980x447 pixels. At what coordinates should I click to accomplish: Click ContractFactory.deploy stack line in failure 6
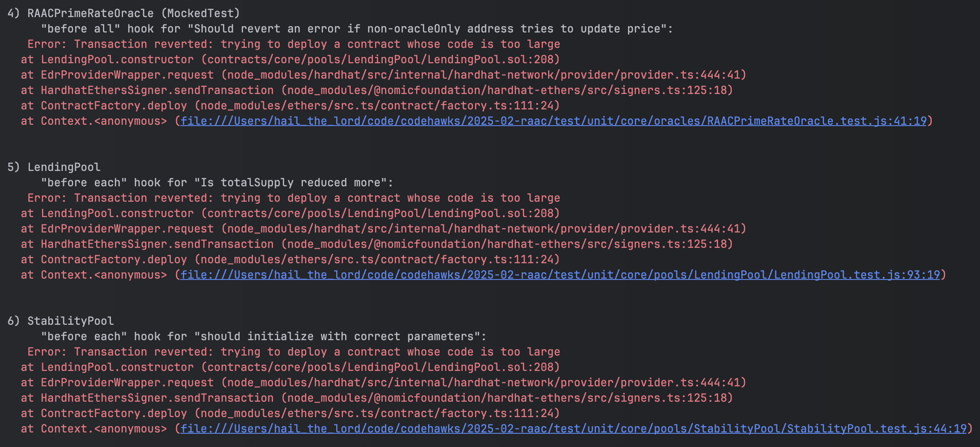coord(290,414)
